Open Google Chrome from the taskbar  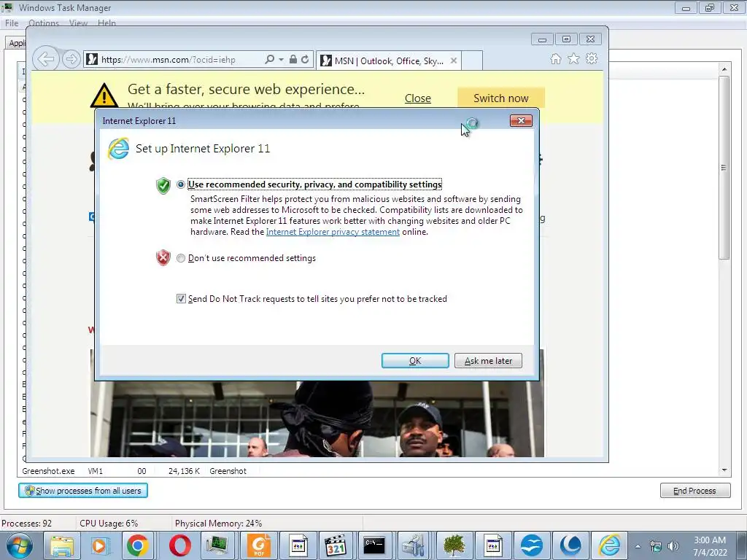tap(138, 545)
